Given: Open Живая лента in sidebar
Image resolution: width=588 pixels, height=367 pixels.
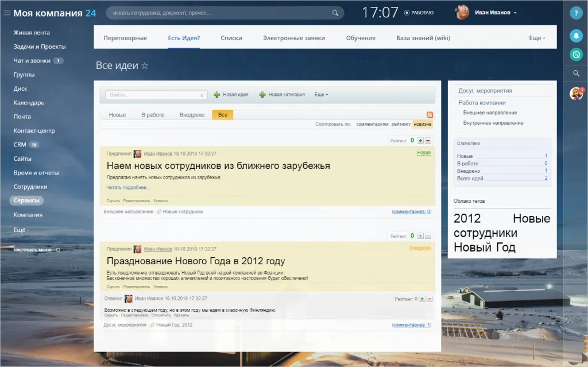Looking at the screenshot, I should (x=32, y=33).
